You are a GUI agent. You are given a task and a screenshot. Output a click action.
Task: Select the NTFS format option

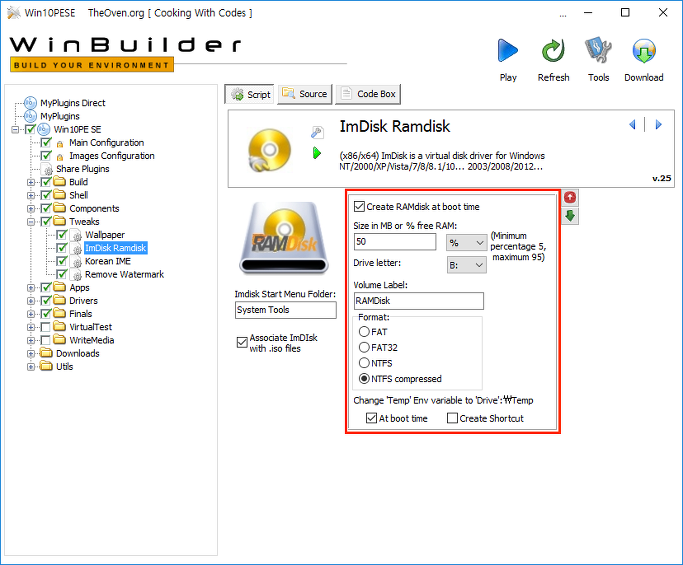(364, 363)
